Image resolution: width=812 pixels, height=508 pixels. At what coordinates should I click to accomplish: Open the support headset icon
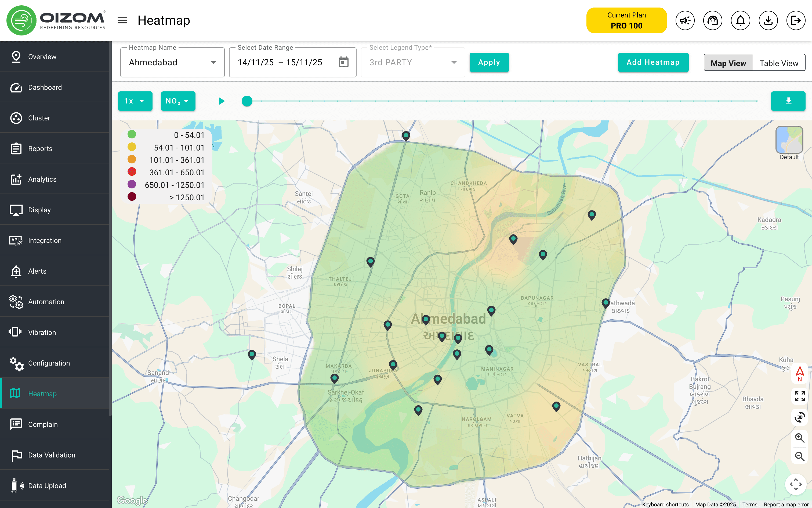(x=713, y=20)
